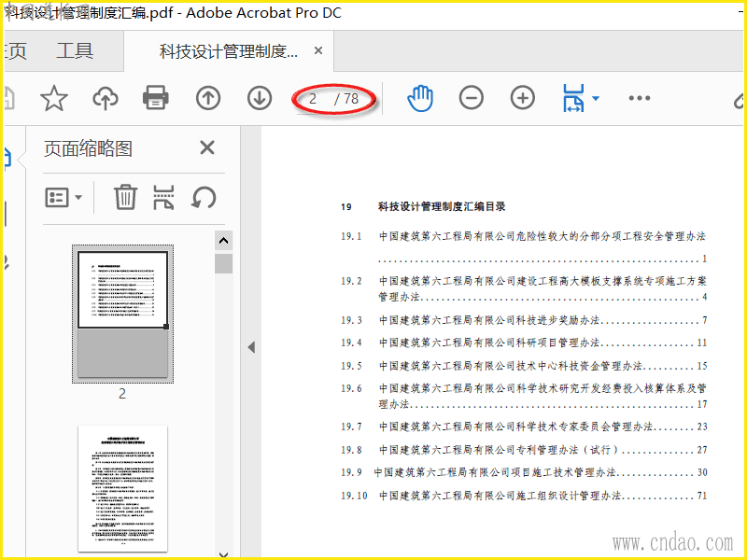Click the page number input field
The image size is (747, 560).
(x=313, y=99)
